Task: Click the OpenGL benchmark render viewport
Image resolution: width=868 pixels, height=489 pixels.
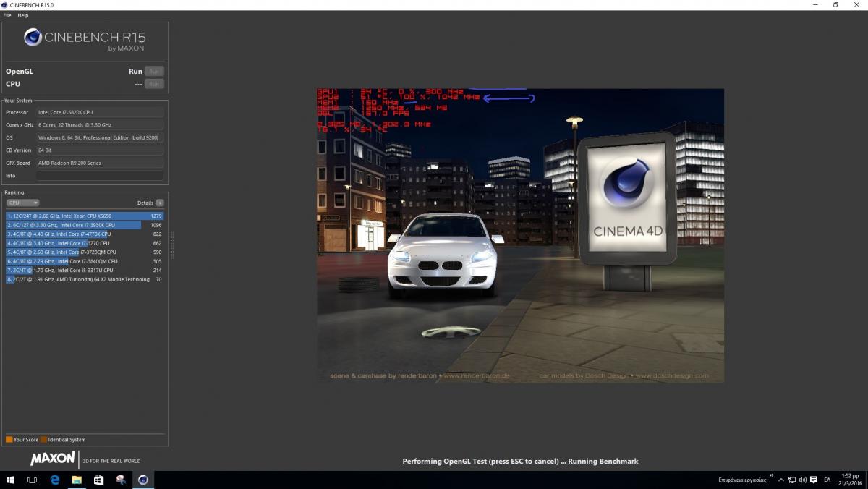Action: [520, 236]
